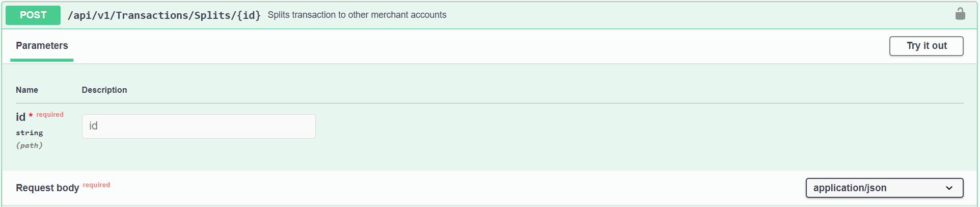The height and width of the screenshot is (207, 980).
Task: Click the summary text "Splits transaction to other merchant accounts"
Action: point(357,15)
